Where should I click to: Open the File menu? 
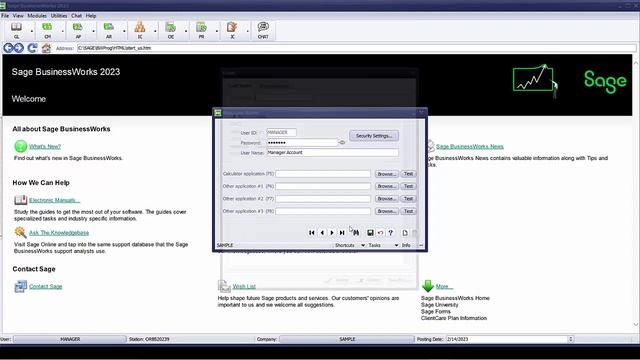[5, 16]
